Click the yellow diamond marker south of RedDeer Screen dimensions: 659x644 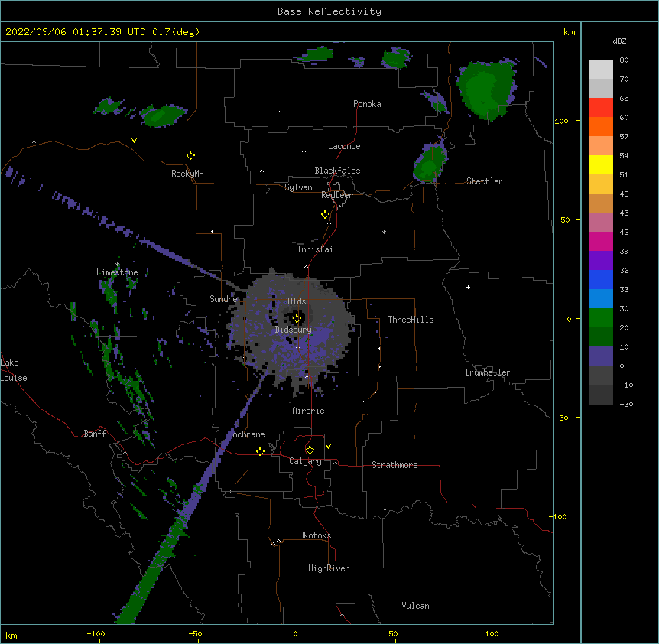(x=326, y=215)
